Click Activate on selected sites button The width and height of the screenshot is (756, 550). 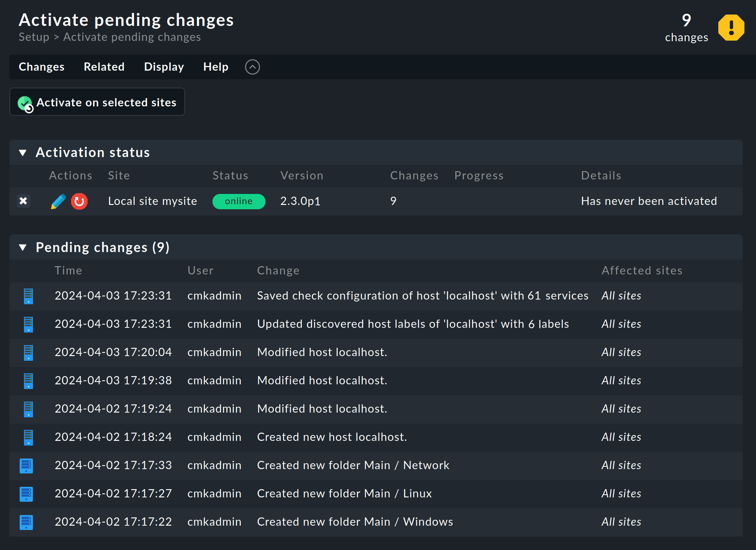pyautogui.click(x=97, y=102)
